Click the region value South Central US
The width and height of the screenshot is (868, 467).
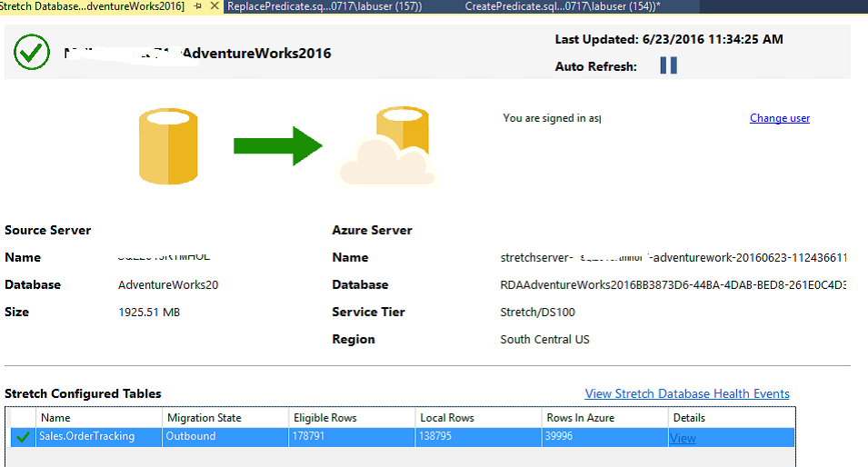(544, 339)
